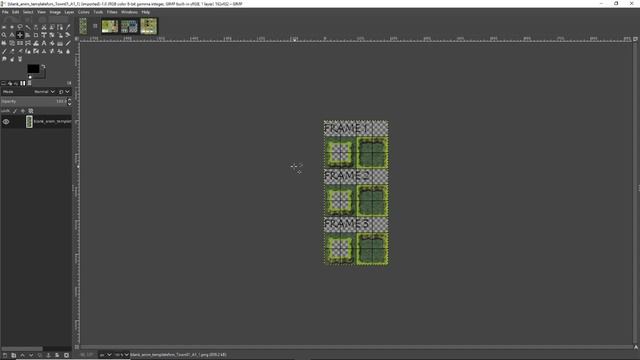This screenshot has height=360, width=640.
Task: Open the dock tab configuration menu
Action: tap(69, 83)
